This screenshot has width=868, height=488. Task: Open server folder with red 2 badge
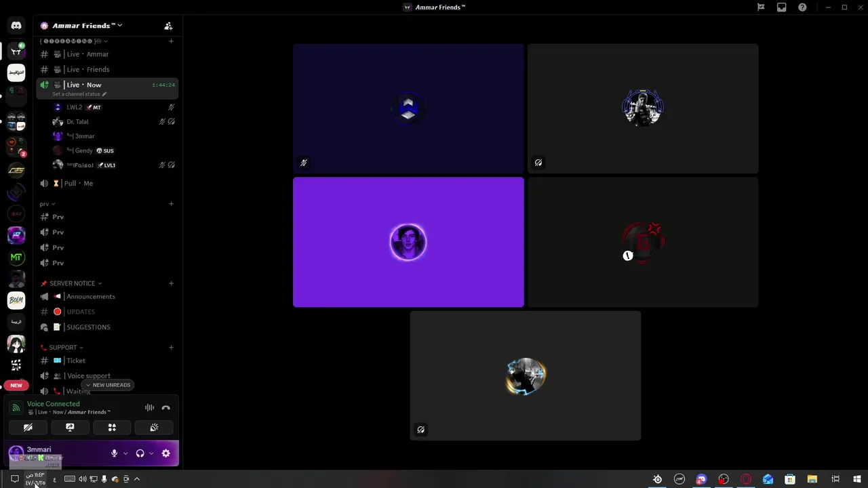tap(16, 146)
